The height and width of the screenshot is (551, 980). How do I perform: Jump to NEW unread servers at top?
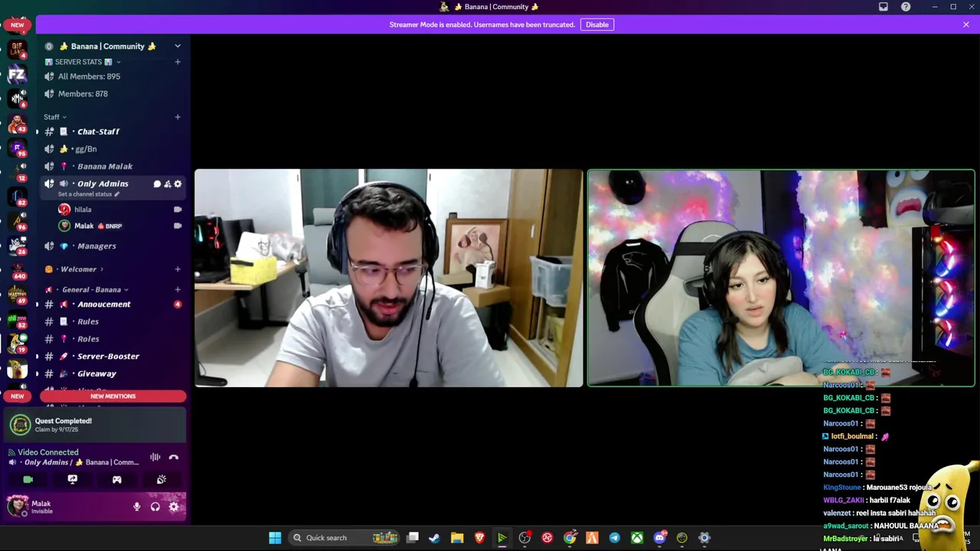17,24
